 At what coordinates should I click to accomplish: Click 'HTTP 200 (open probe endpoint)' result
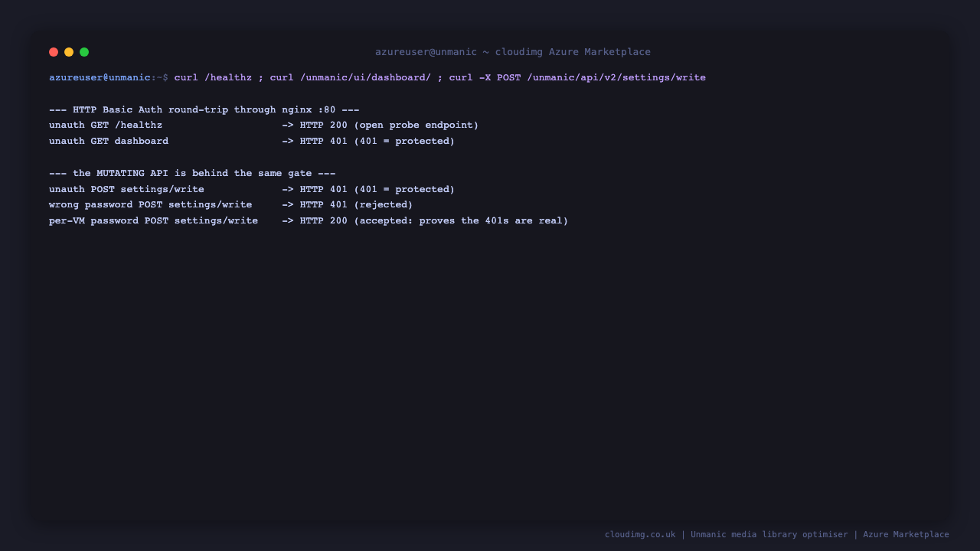(389, 125)
